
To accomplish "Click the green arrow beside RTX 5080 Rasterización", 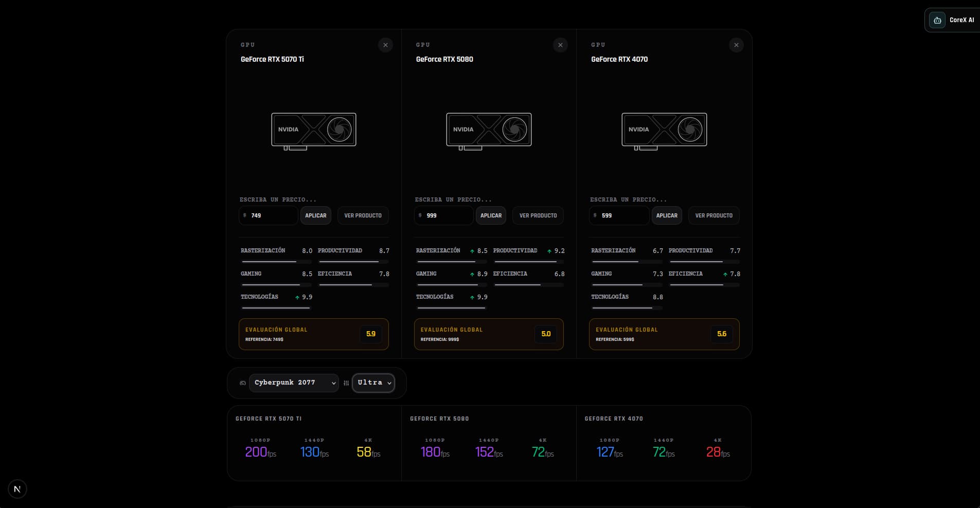I will [x=472, y=251].
